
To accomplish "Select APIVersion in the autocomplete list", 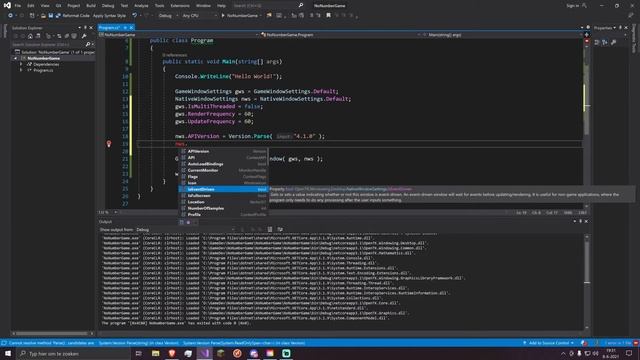I will (x=224, y=151).
